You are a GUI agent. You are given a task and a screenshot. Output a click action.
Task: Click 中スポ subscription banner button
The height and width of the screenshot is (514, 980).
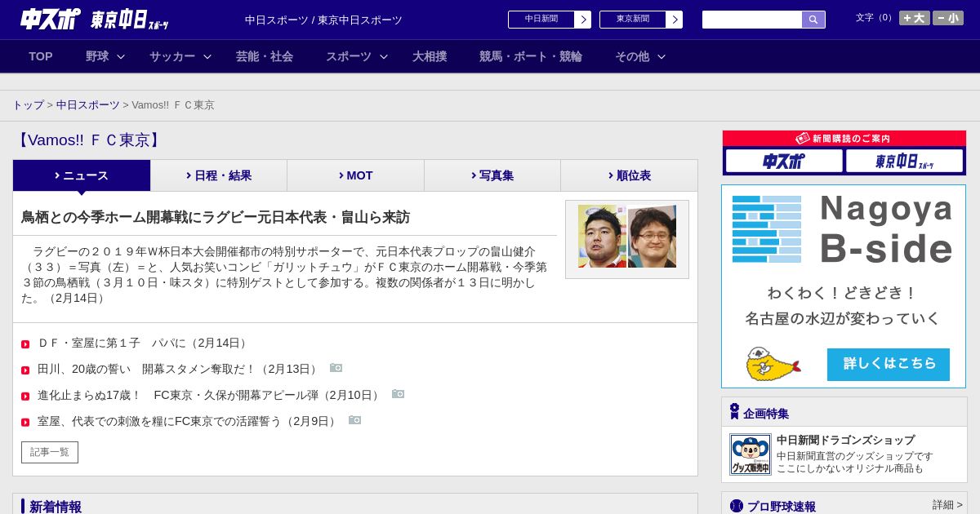click(784, 161)
